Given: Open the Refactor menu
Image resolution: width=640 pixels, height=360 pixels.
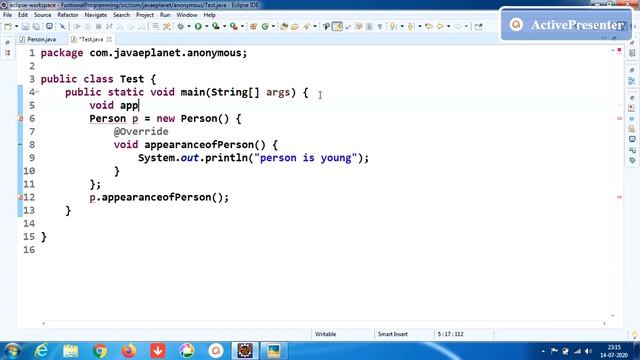Looking at the screenshot, I should (68, 15).
